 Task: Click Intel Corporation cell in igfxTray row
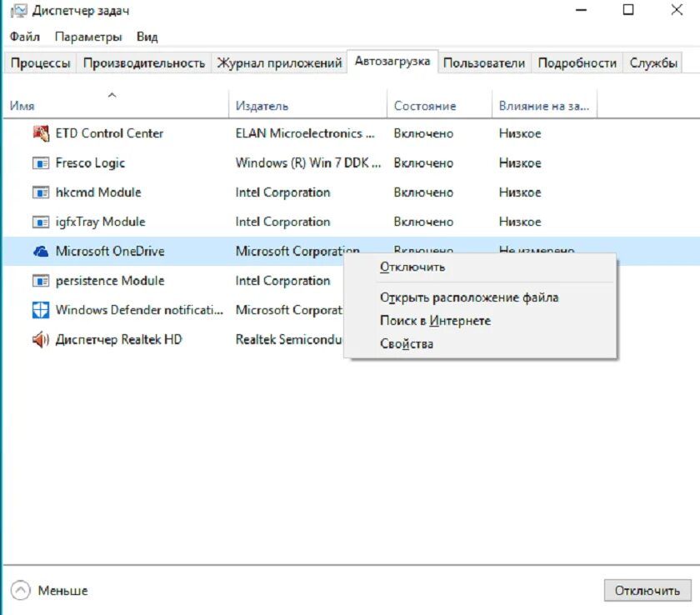[x=283, y=222]
